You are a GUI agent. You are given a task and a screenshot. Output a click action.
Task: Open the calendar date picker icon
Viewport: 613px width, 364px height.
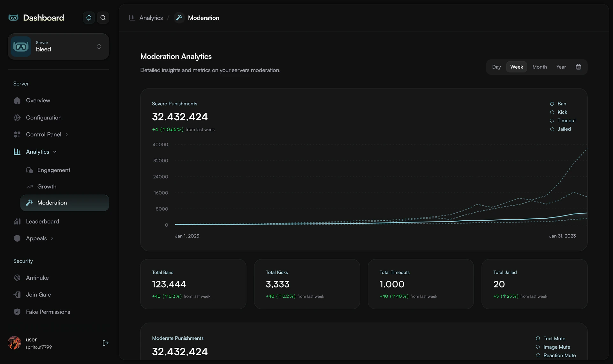pos(578,67)
